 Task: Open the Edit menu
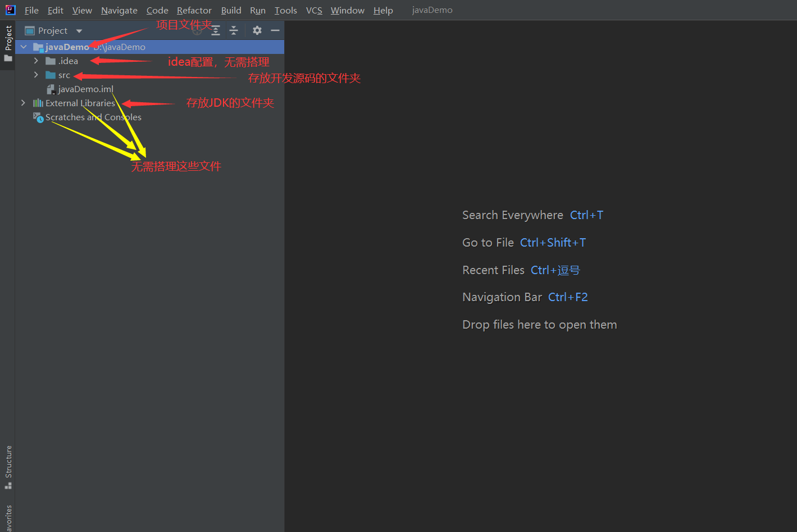coord(56,10)
